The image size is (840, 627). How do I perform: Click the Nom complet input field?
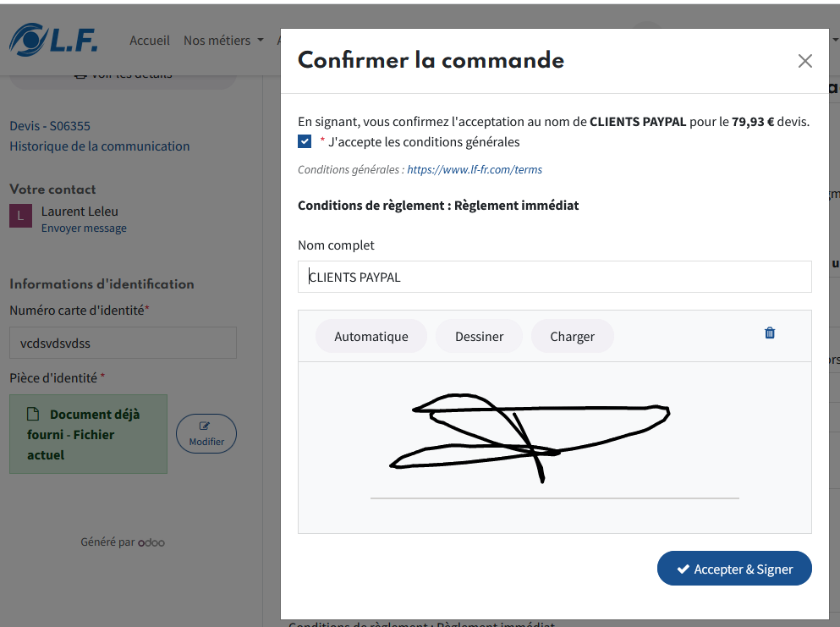coord(554,277)
